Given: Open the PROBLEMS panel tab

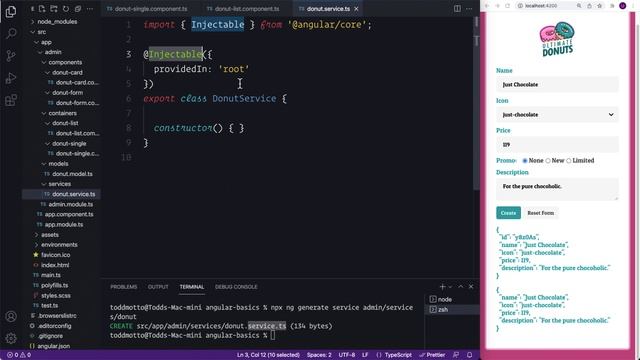Looking at the screenshot, I should click(x=124, y=287).
